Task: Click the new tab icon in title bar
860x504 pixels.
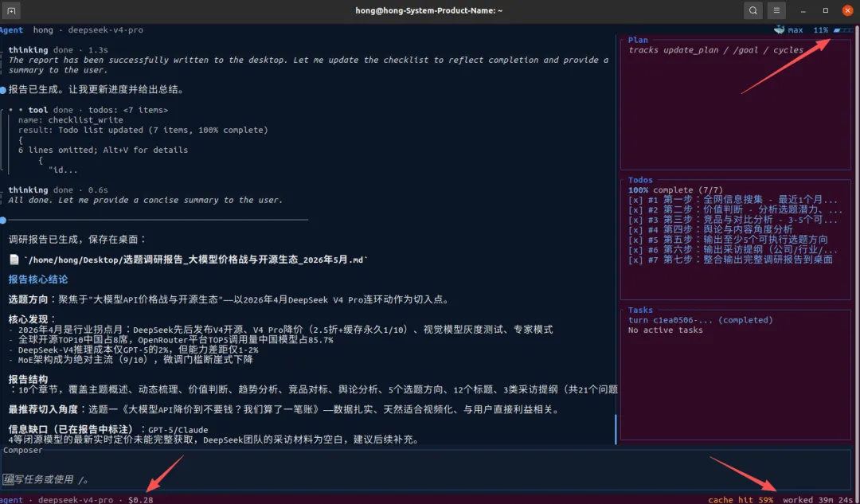Action: [x=11, y=10]
